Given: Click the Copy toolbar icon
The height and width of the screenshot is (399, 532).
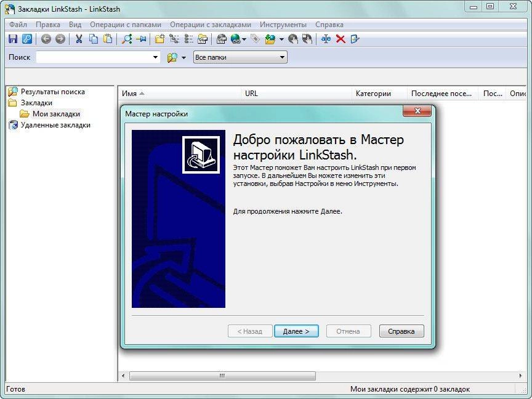Looking at the screenshot, I should [x=94, y=39].
